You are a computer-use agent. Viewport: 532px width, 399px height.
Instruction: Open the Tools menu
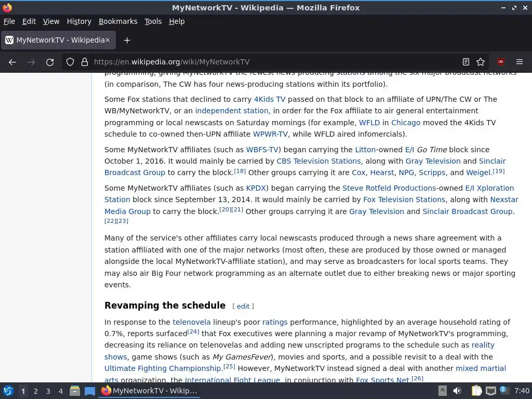point(153,21)
